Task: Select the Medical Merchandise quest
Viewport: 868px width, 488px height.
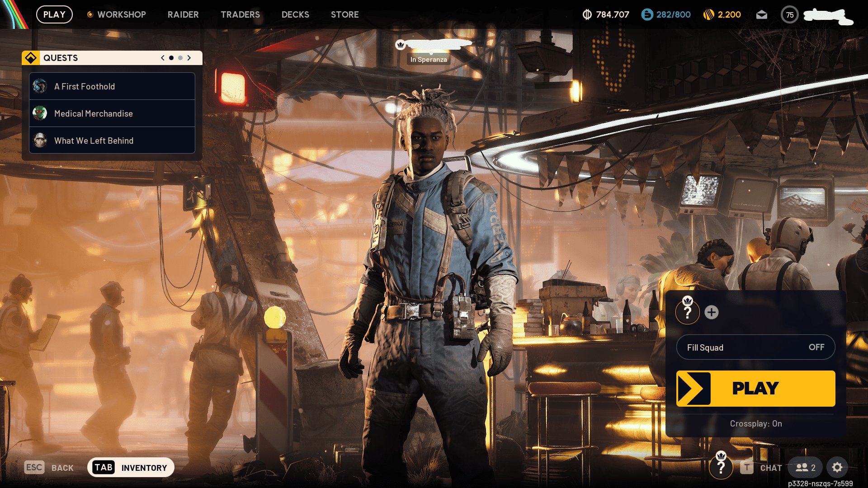Action: (x=93, y=113)
